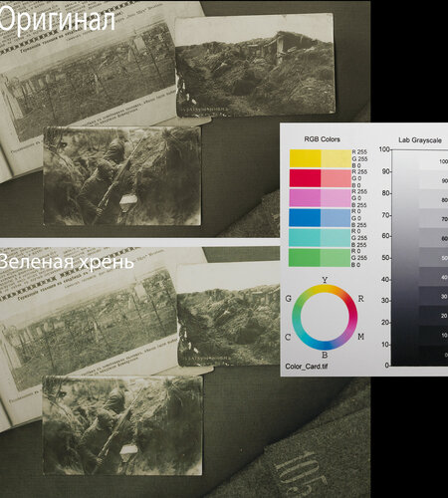Screen dimensions: 448x498
Task: Click the RGB Colors title
Action: tap(322, 139)
